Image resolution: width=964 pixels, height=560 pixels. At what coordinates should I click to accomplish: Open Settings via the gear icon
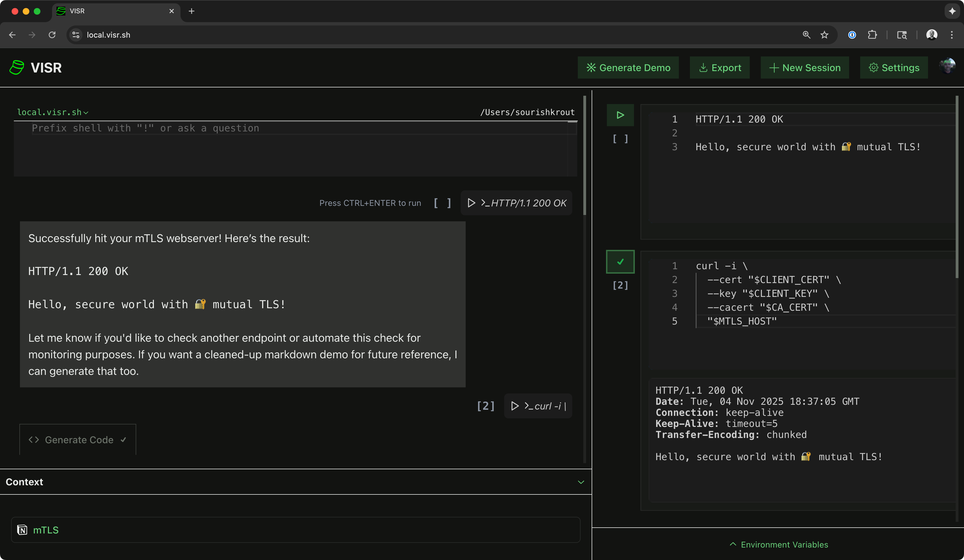tap(873, 67)
